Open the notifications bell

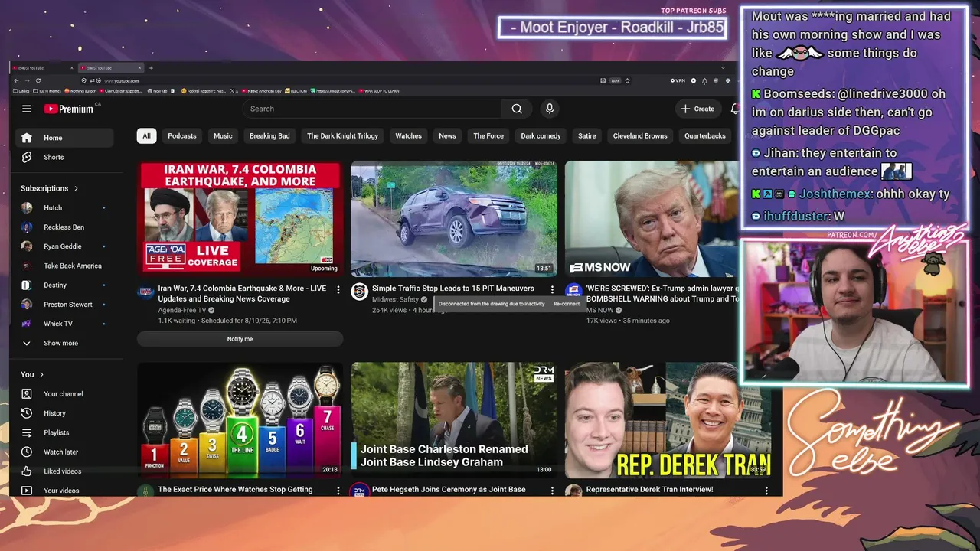tap(734, 109)
